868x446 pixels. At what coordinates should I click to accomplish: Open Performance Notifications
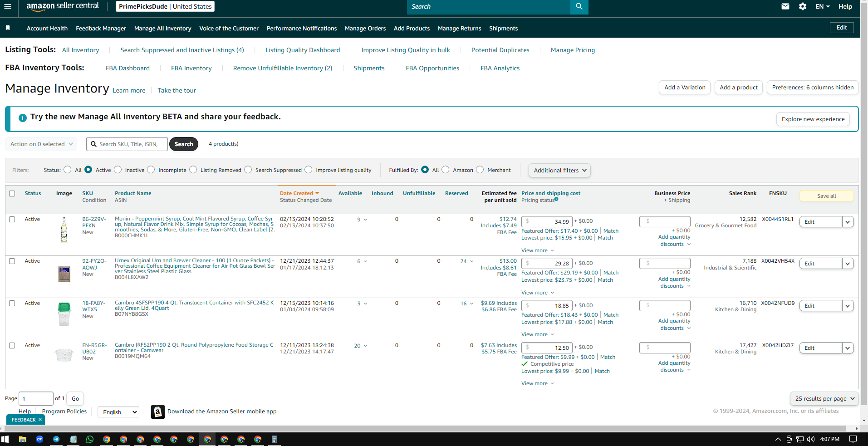[302, 28]
